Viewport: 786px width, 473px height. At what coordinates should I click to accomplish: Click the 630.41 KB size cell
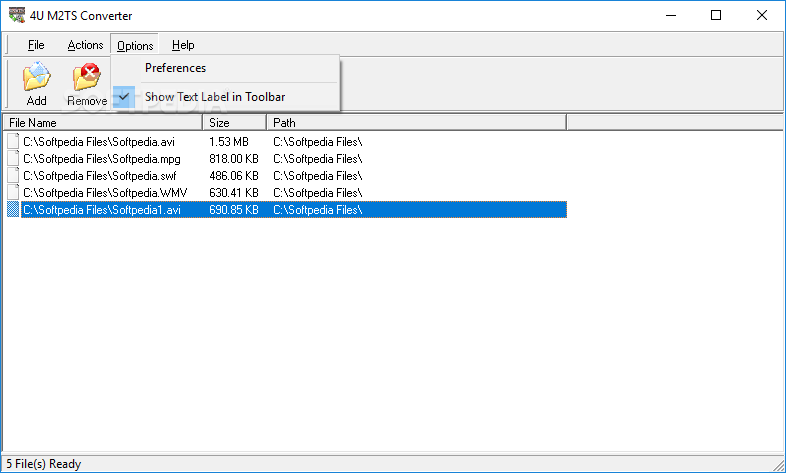click(234, 193)
